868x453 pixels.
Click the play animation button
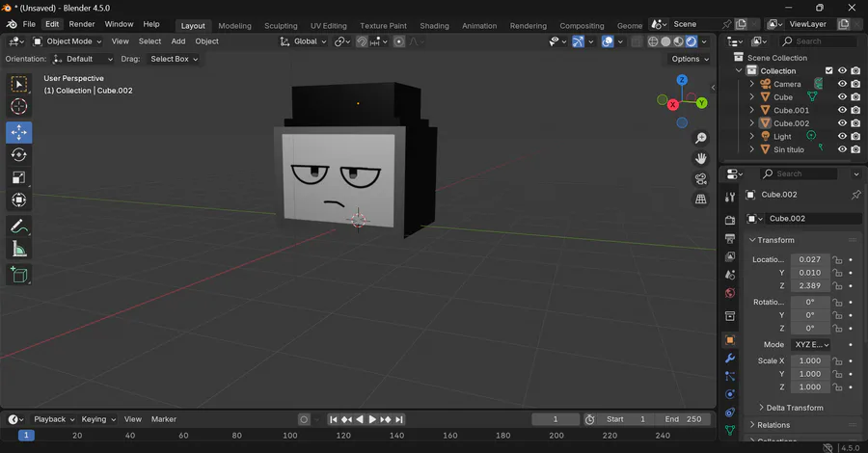coord(372,419)
